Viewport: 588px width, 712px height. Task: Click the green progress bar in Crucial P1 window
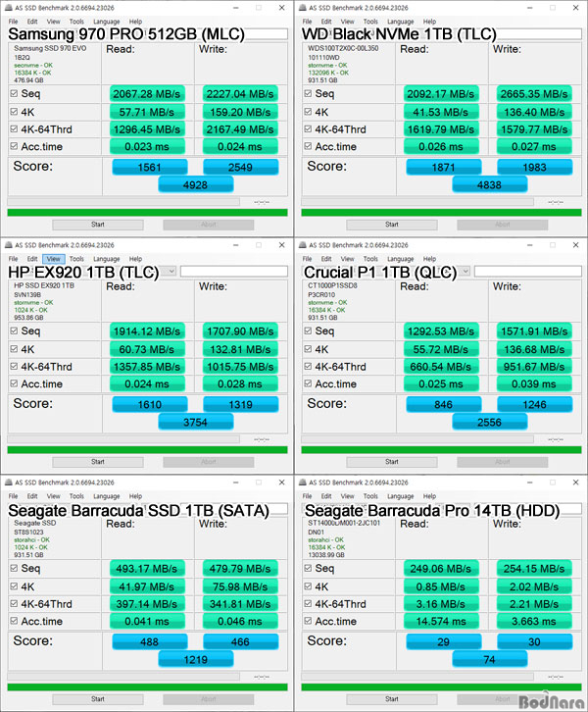click(x=441, y=449)
